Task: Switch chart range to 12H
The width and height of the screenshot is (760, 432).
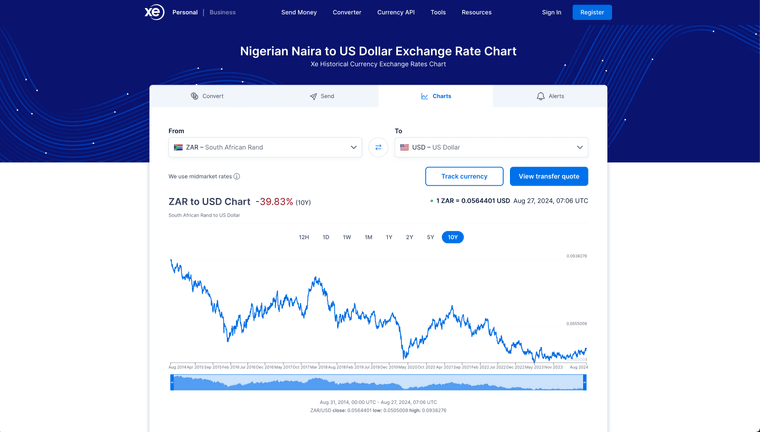Action: (304, 237)
